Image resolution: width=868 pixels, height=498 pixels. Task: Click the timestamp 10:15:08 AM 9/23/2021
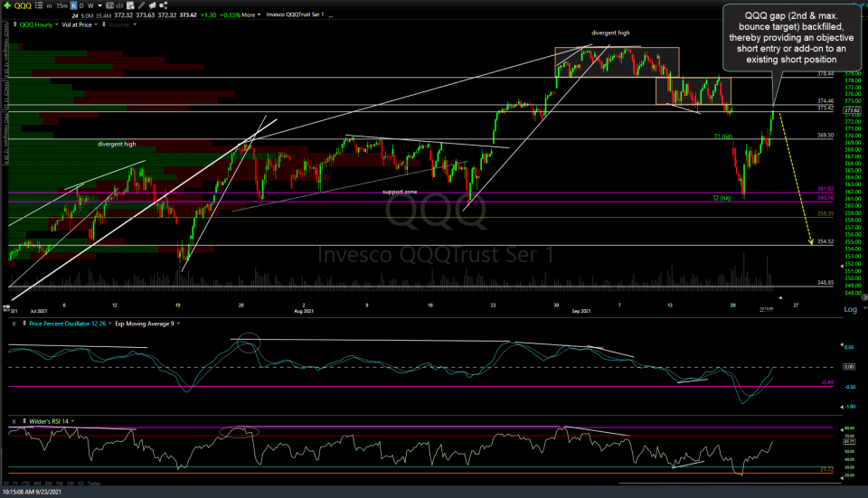33,492
